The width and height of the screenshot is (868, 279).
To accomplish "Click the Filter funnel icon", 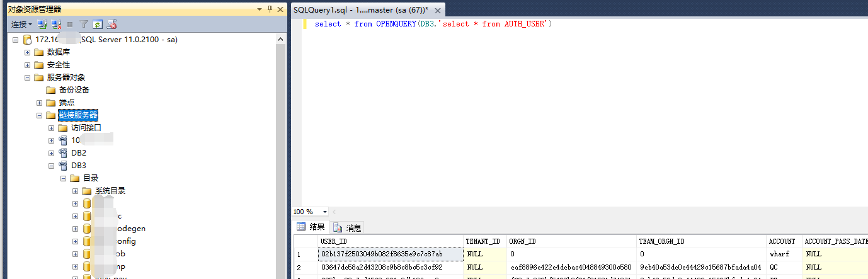I will click(84, 24).
